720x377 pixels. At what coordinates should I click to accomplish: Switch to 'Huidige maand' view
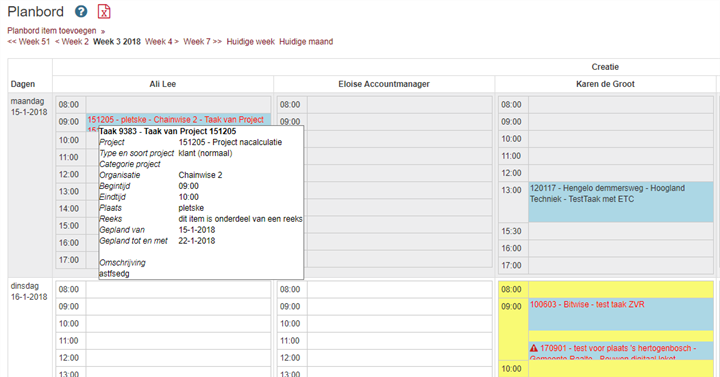pos(306,42)
